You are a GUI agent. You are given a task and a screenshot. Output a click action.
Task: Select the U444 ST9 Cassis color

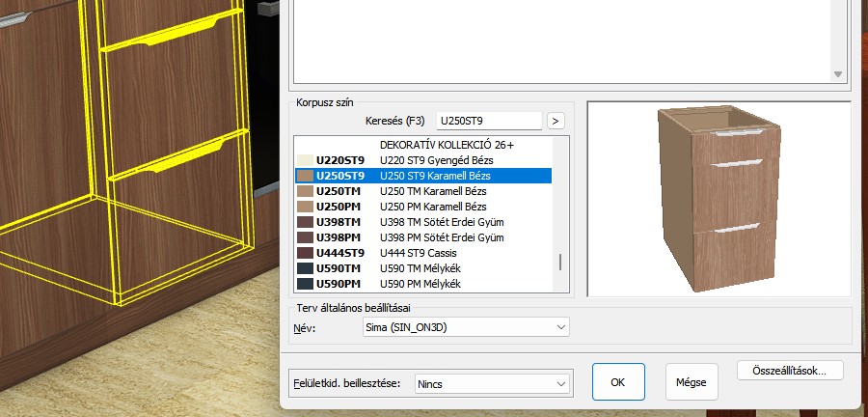coord(424,253)
